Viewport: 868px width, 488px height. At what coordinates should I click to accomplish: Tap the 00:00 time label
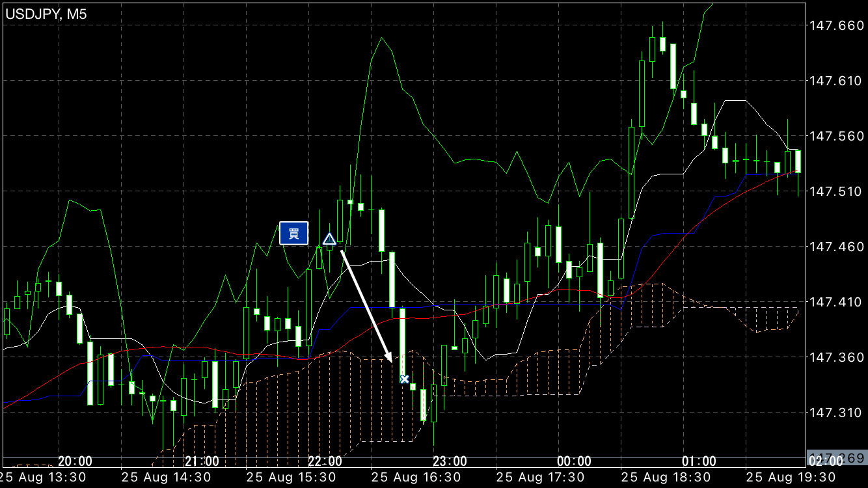click(x=575, y=461)
